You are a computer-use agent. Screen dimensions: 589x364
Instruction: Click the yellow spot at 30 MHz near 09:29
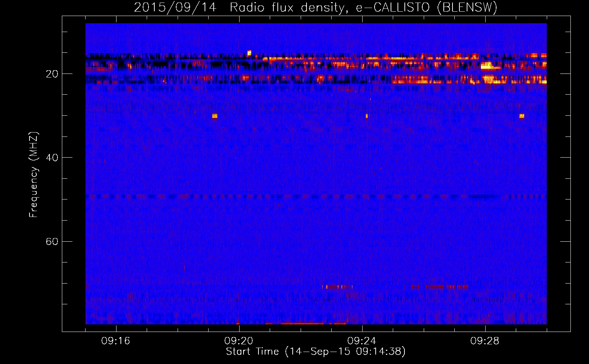[x=522, y=116]
